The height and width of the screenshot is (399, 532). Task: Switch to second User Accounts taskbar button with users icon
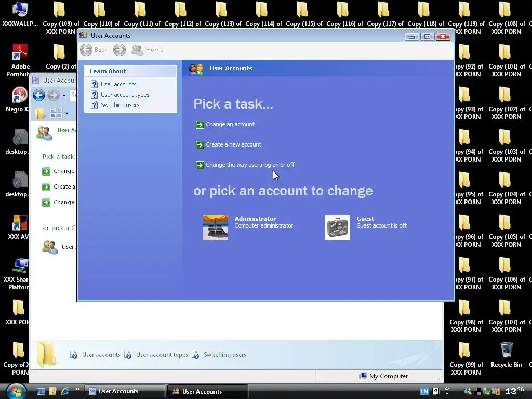tap(208, 391)
